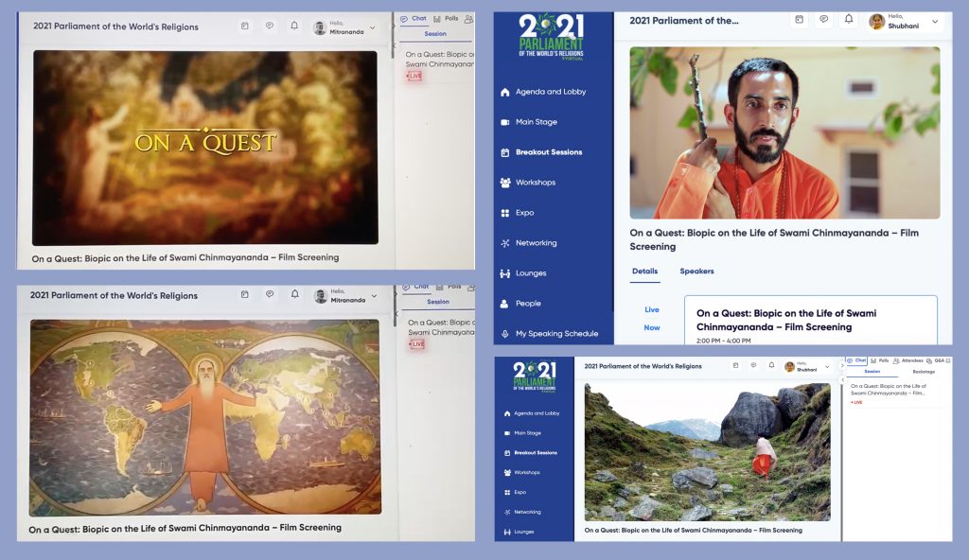The image size is (969, 560).
Task: Open Q&A tab in mountain hiker panel
Action: [936, 360]
